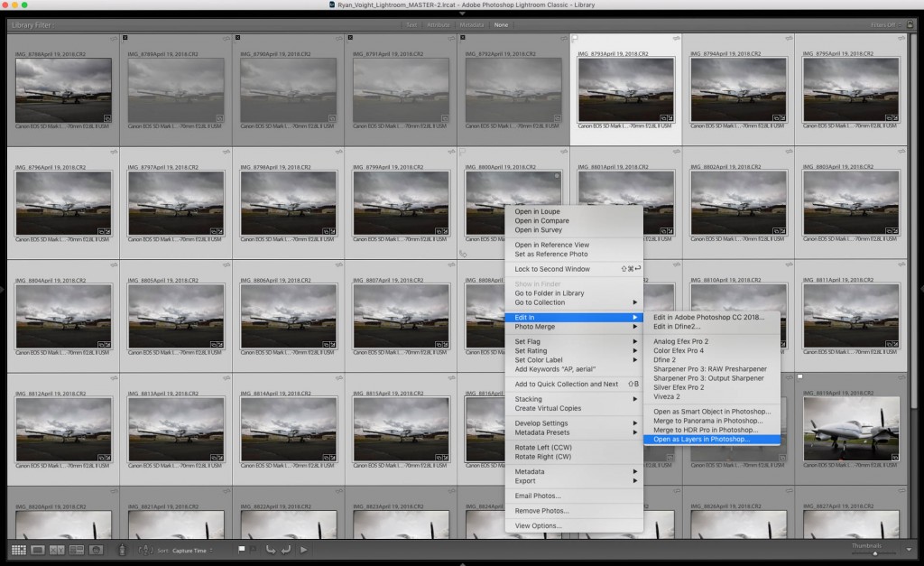Choose Edit in Adobe Photoshop CC 2018

712,317
